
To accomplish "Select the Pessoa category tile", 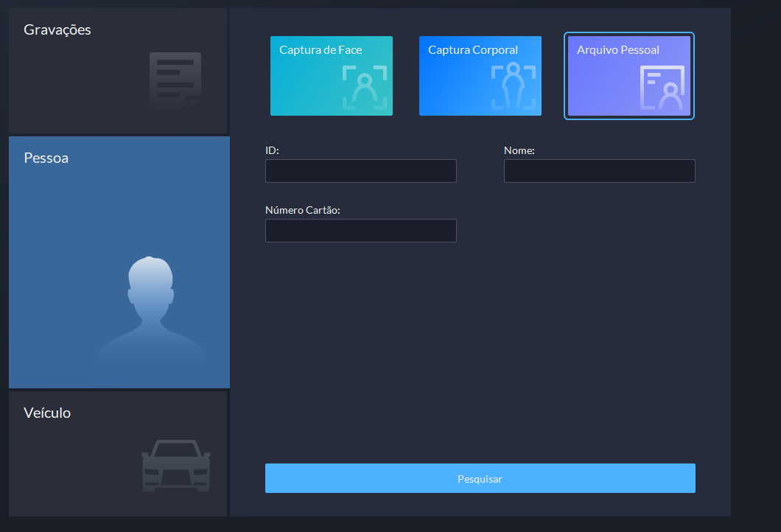I will [119, 262].
